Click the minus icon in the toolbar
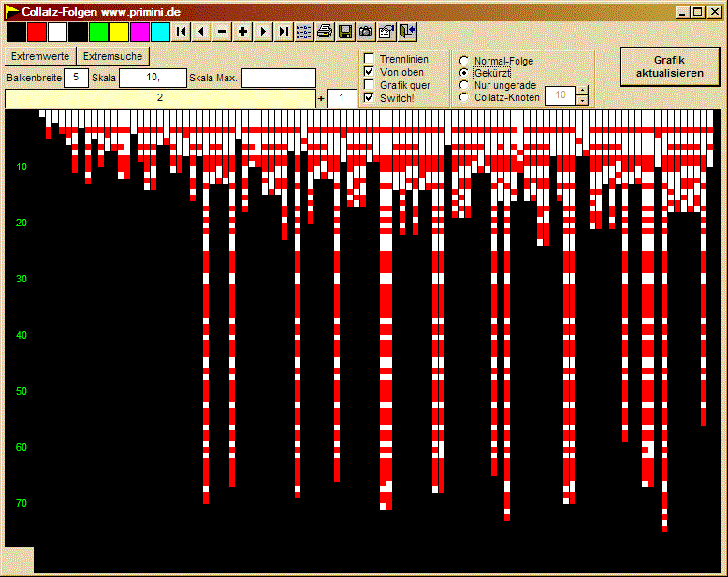Image resolution: width=728 pixels, height=577 pixels. coord(222,32)
